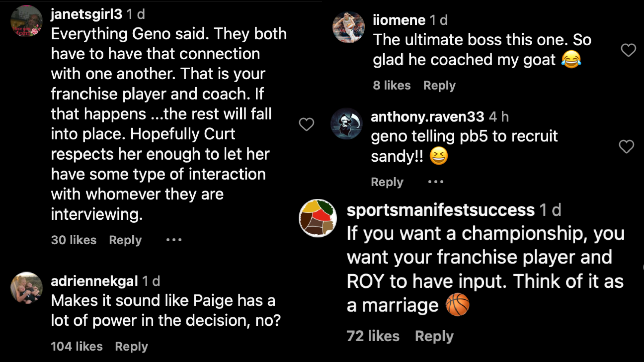This screenshot has height=362, width=644.
Task: Open more options on anthony.raven33's comment
Action: tap(436, 182)
